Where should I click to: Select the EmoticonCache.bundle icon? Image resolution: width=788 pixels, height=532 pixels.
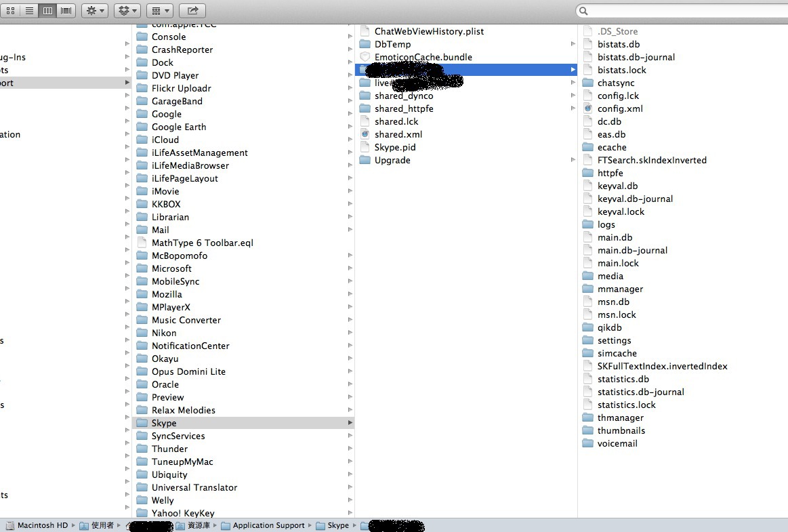coord(365,57)
